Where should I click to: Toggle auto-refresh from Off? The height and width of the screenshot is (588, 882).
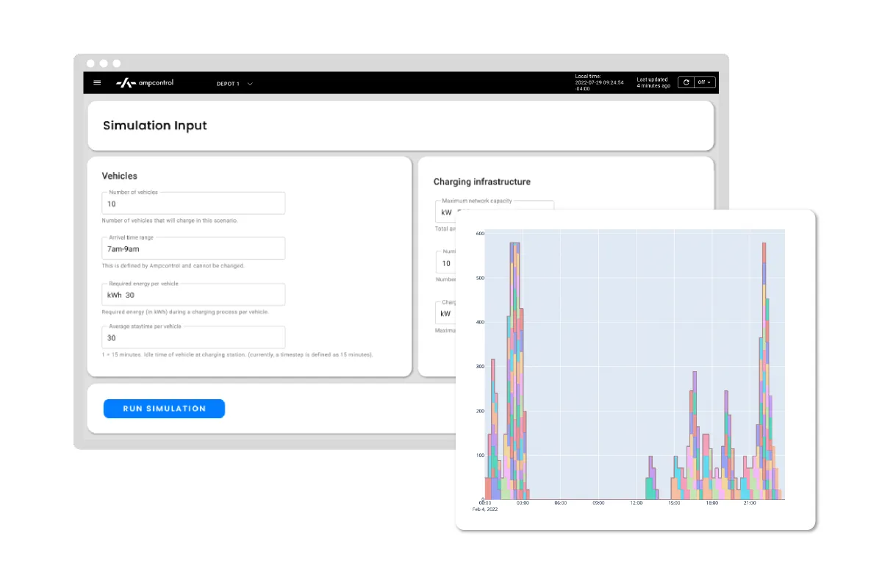tap(700, 82)
